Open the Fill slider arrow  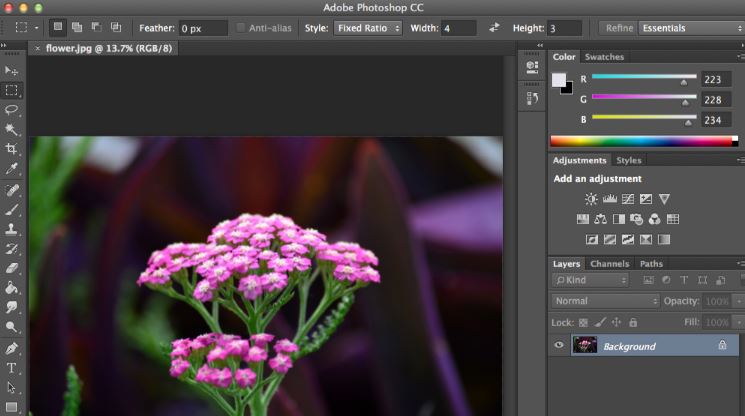739,322
